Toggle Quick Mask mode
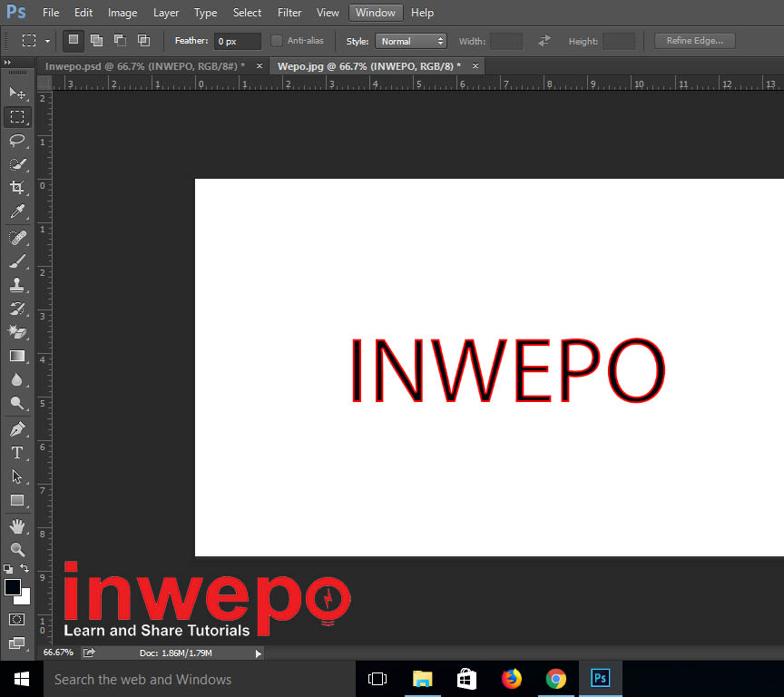The height and width of the screenshot is (697, 784). click(17, 619)
